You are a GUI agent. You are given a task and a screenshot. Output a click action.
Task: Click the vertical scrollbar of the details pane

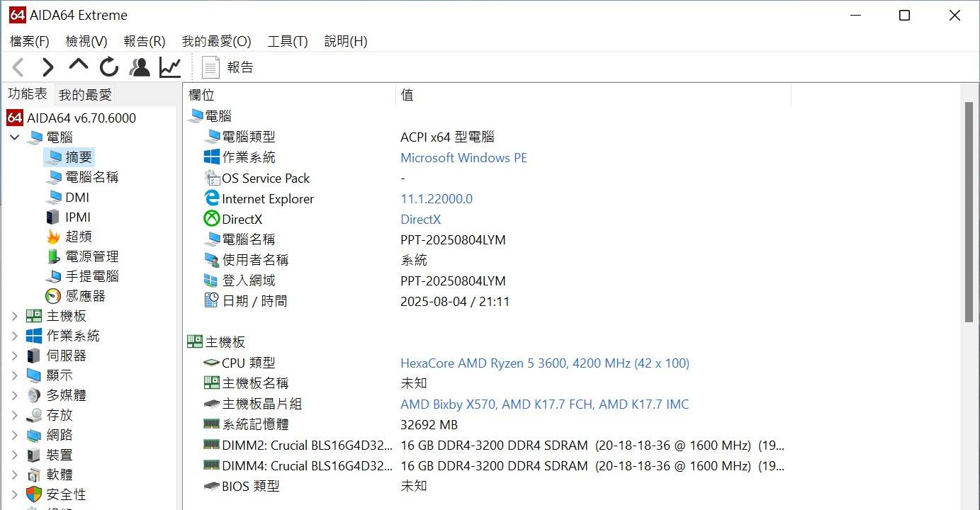point(969,212)
